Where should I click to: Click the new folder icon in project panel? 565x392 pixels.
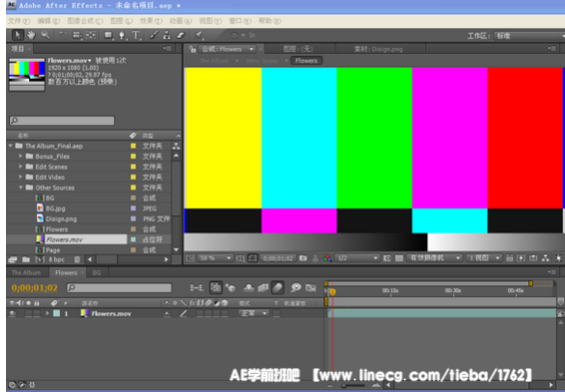point(26,259)
